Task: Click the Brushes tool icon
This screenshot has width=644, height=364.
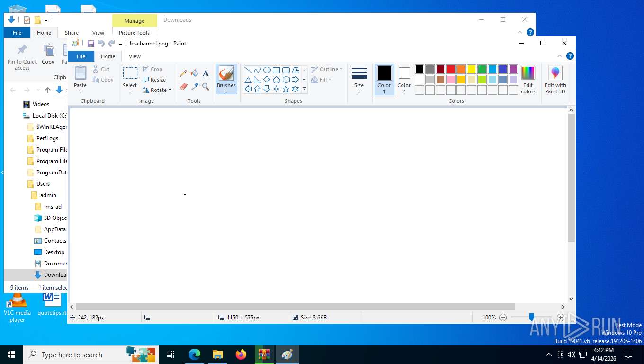Action: [x=226, y=73]
